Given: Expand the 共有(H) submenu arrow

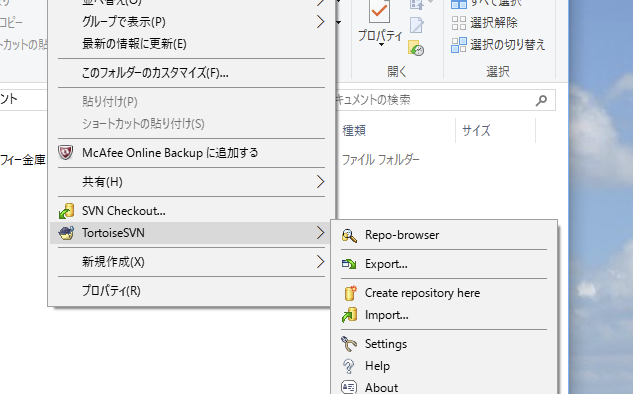Looking at the screenshot, I should coord(321,182).
